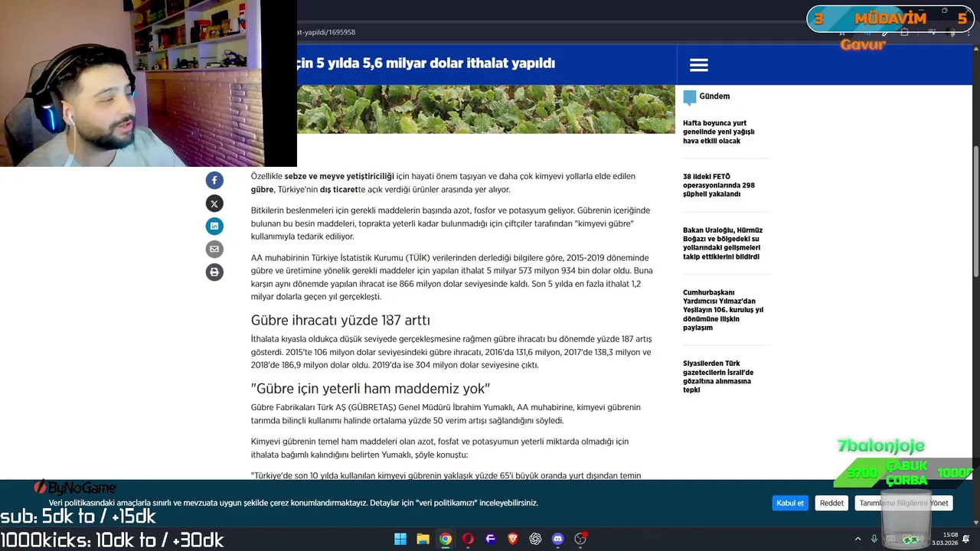Switch to Google Chrome in the taskbar
980x551 pixels.
(446, 539)
